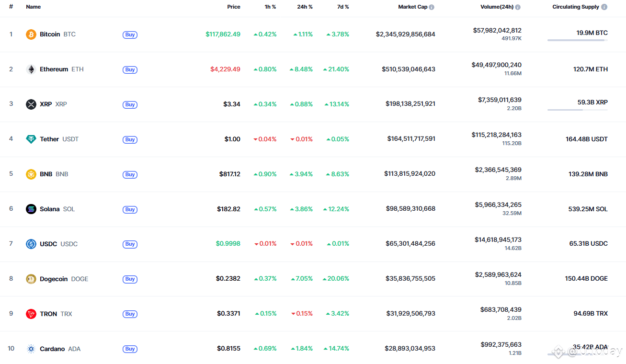Click Cardano 7d change 14.74%
This screenshot has width=626, height=364.
coord(336,349)
